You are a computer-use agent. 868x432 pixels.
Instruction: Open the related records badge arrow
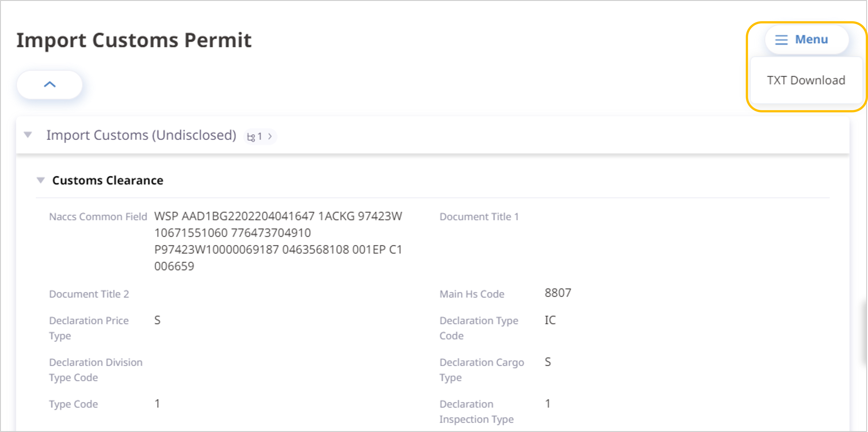(270, 136)
